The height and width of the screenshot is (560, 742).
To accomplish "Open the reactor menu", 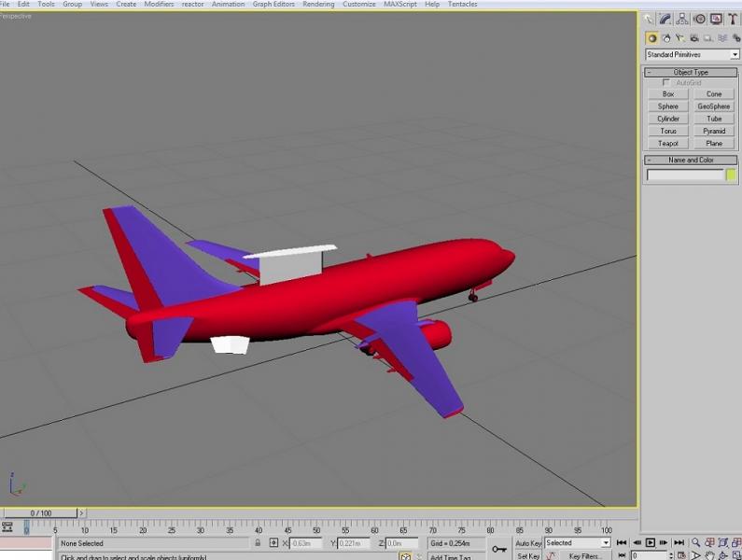I will (x=192, y=4).
